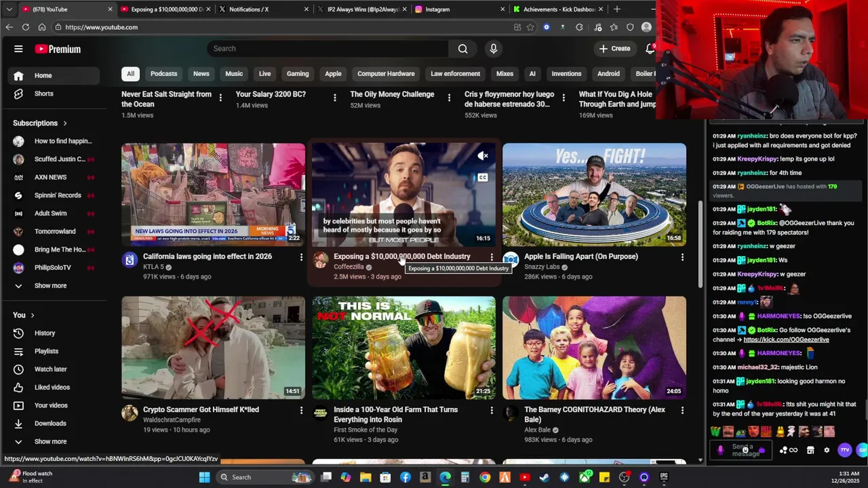Viewport: 868px width, 488px height.
Task: Open Watch later in the sidebar
Action: (x=54, y=369)
